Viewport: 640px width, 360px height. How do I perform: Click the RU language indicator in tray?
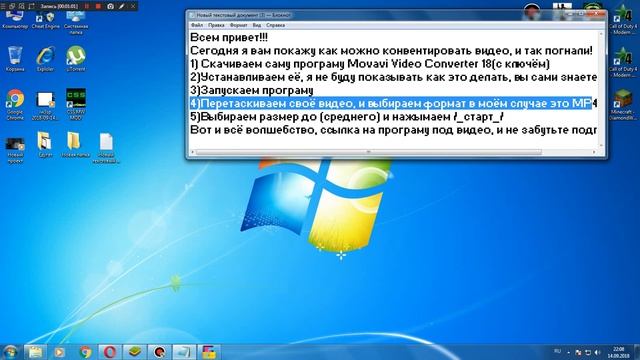click(558, 351)
